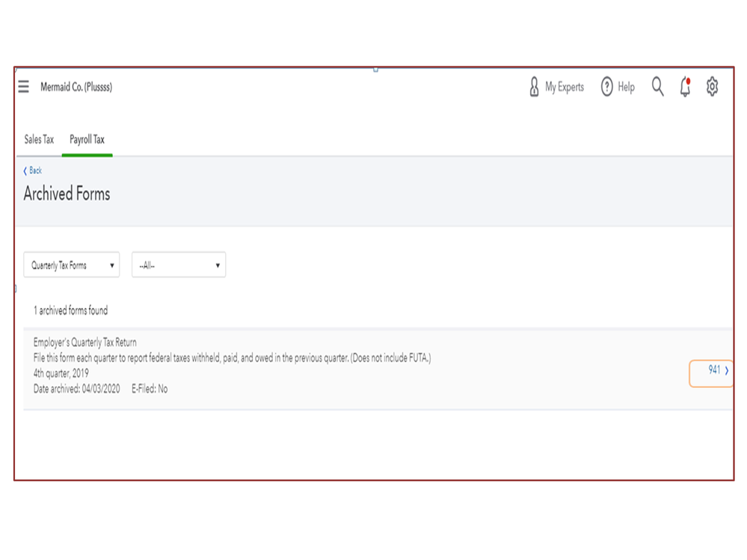Select the Employer's Quarterly Tax Return title

click(x=84, y=342)
